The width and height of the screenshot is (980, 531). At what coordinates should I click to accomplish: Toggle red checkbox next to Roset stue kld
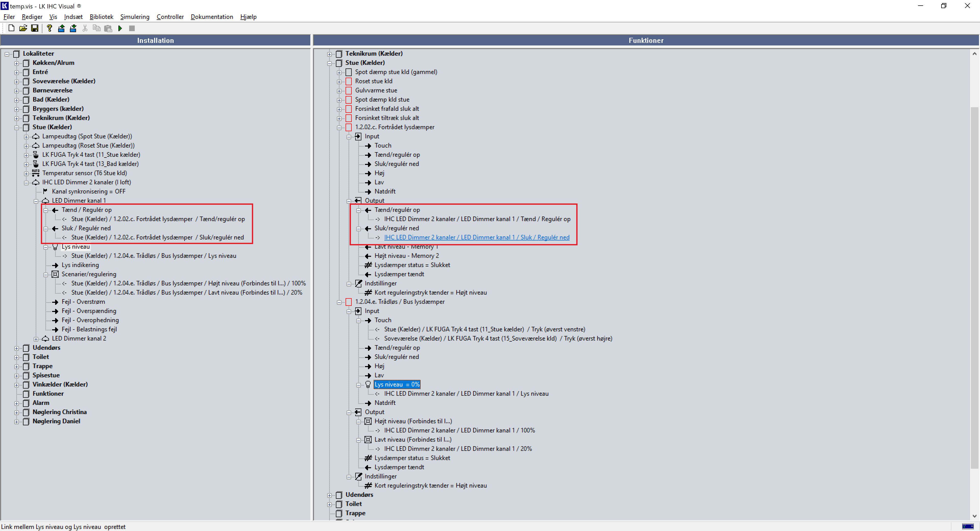[x=348, y=81]
